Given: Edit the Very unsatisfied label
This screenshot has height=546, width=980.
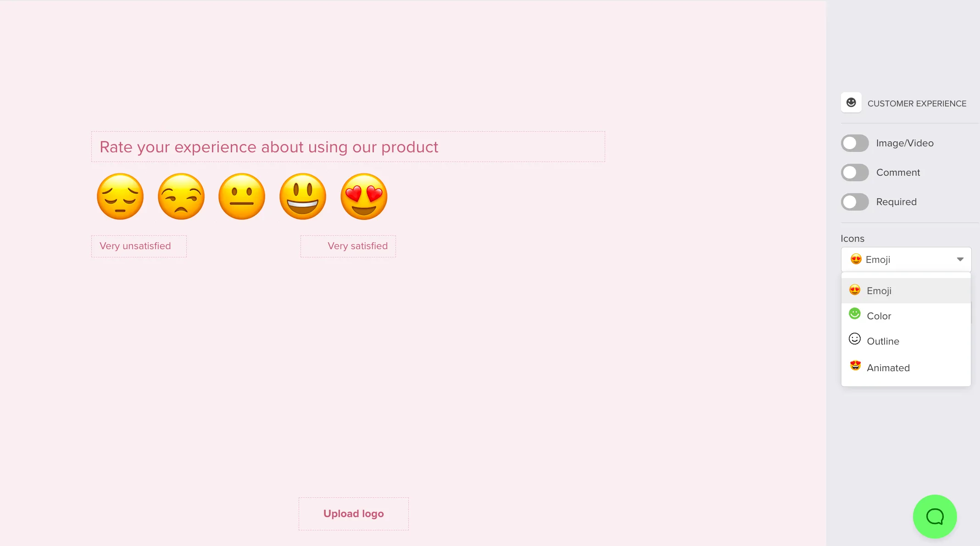Looking at the screenshot, I should pyautogui.click(x=139, y=246).
